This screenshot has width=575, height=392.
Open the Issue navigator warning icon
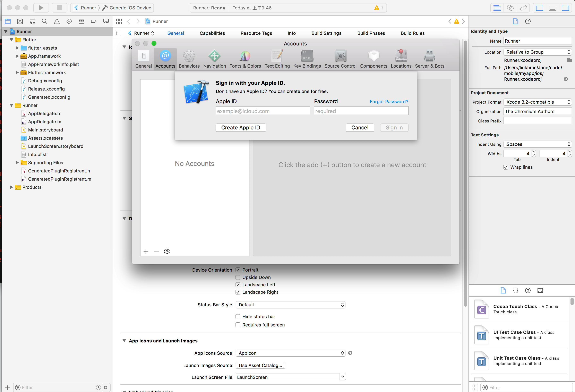point(57,21)
